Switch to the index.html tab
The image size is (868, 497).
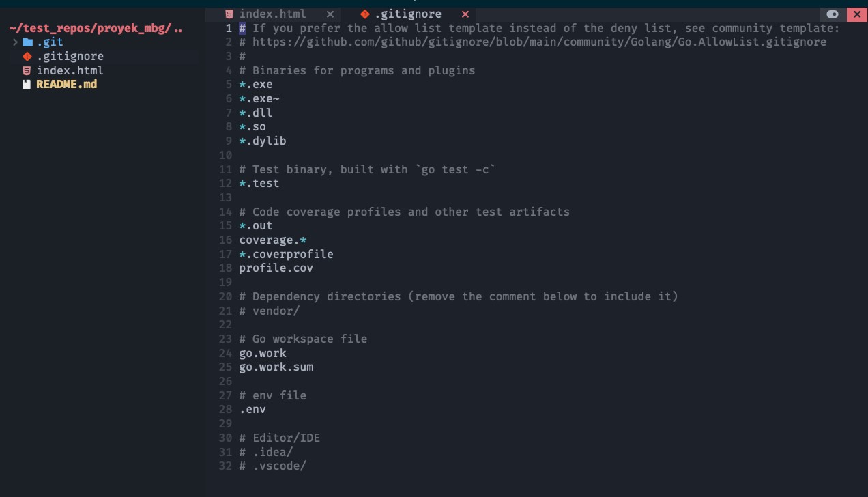point(272,14)
